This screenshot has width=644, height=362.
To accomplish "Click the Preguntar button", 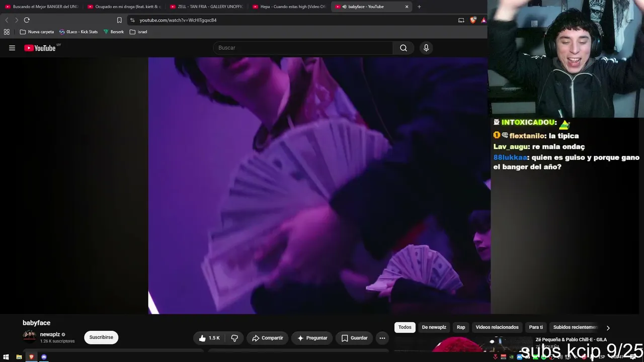I will (x=312, y=338).
